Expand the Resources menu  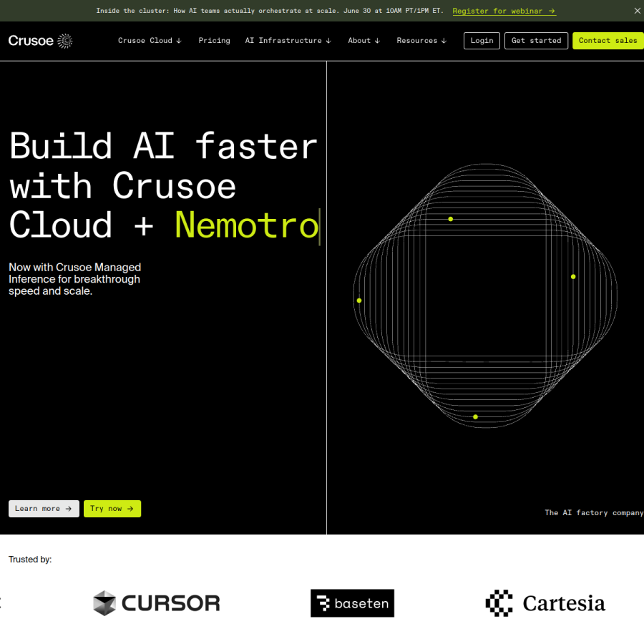pos(421,41)
